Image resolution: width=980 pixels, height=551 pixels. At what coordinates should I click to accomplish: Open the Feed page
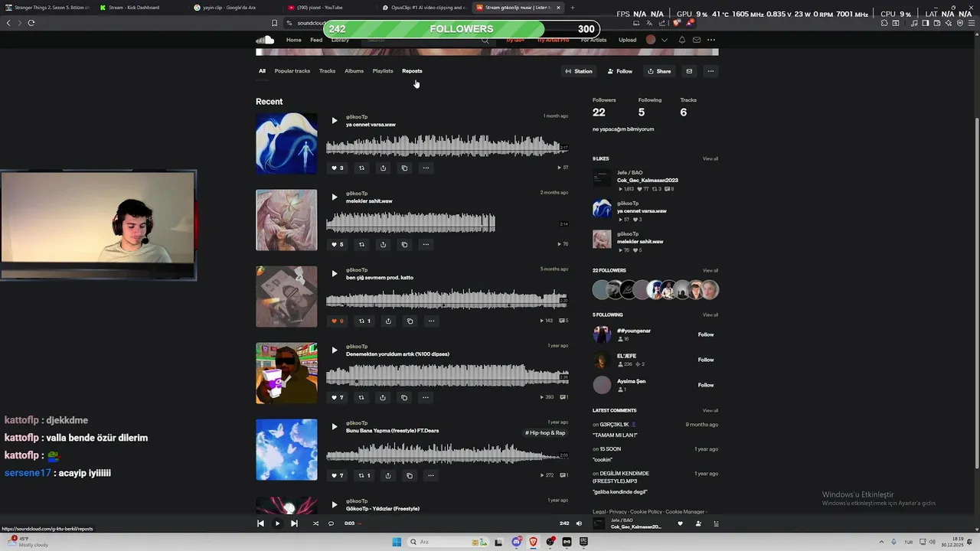point(316,40)
